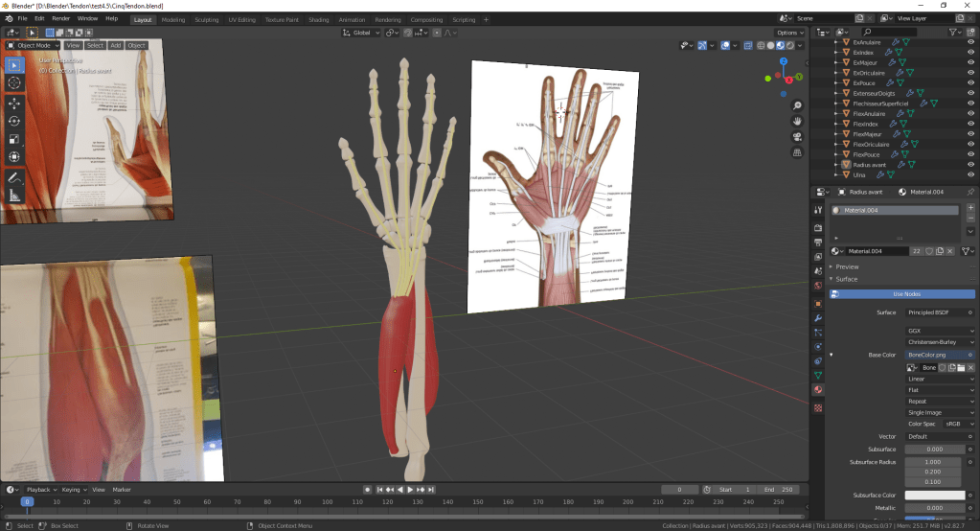
Task: Select the Move tool in the toolbar
Action: pyautogui.click(x=14, y=102)
